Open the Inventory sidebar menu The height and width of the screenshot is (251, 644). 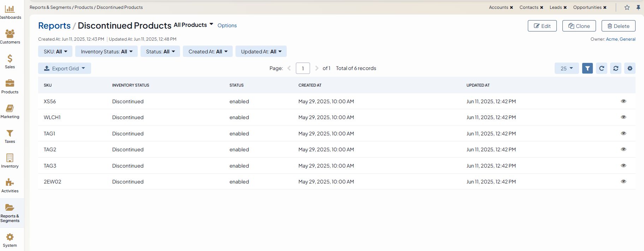point(10,161)
